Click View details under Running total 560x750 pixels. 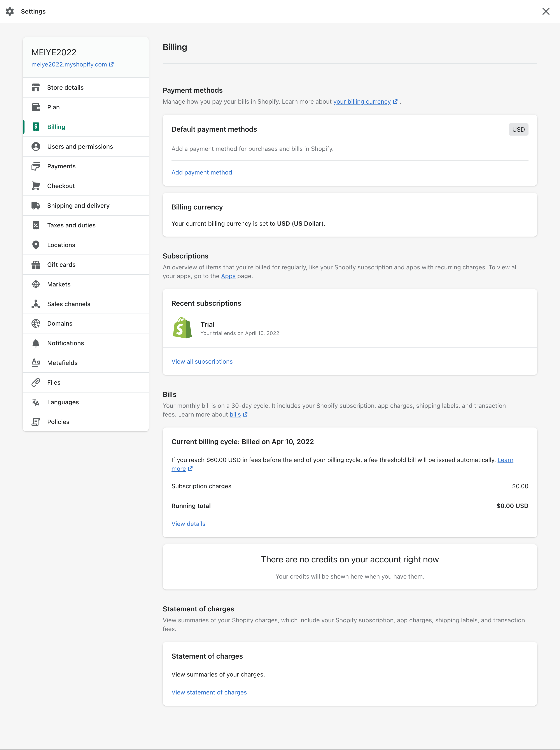[189, 524]
